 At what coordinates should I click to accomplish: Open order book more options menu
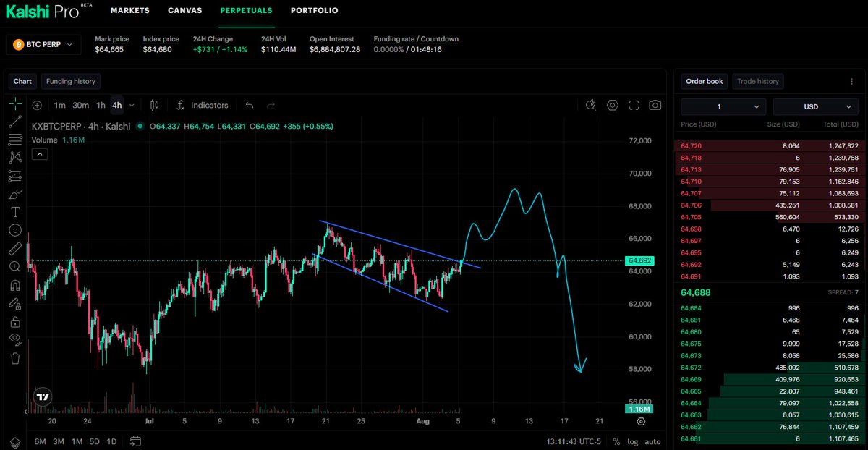(x=851, y=82)
